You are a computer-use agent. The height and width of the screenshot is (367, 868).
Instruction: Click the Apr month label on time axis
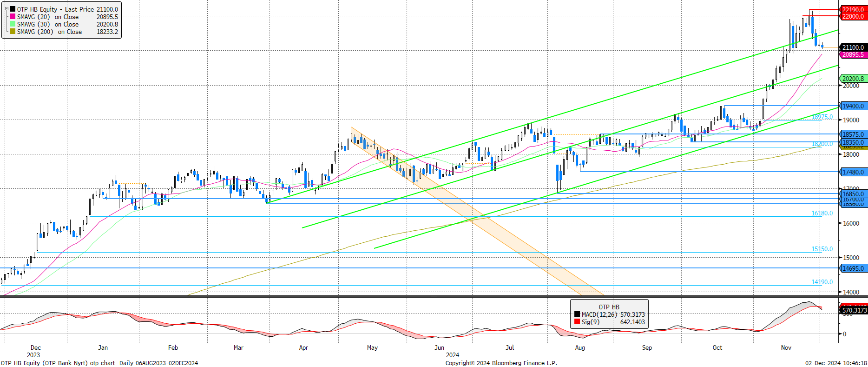tap(303, 347)
